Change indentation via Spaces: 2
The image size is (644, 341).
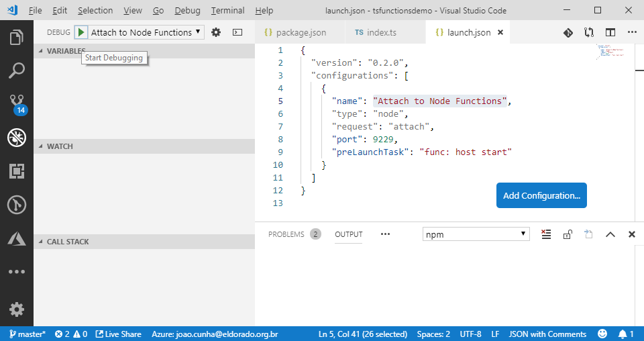coord(433,334)
